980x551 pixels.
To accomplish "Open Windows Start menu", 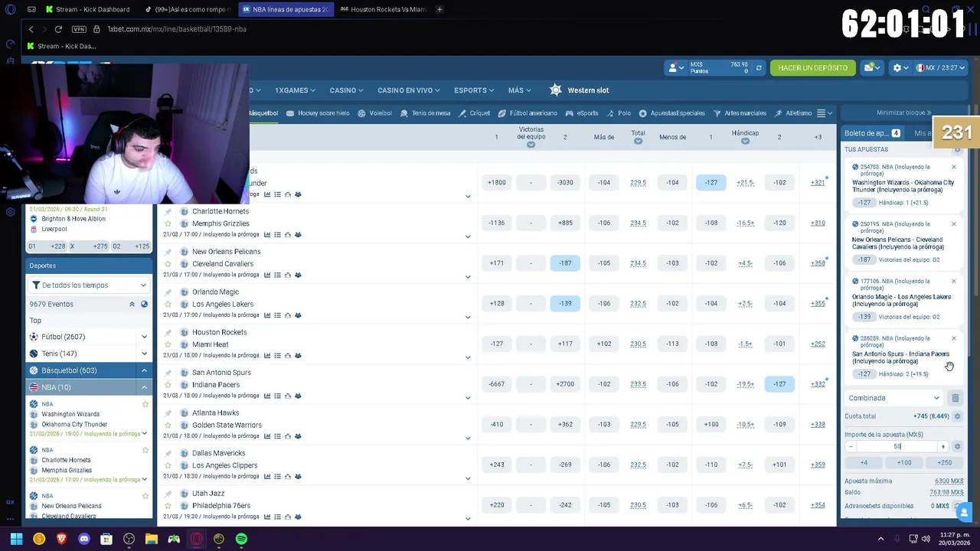I will click(x=16, y=539).
